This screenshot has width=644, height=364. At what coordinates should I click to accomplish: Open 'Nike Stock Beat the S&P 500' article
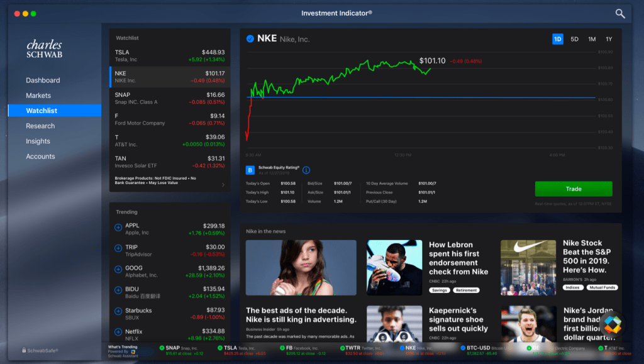pyautogui.click(x=587, y=256)
